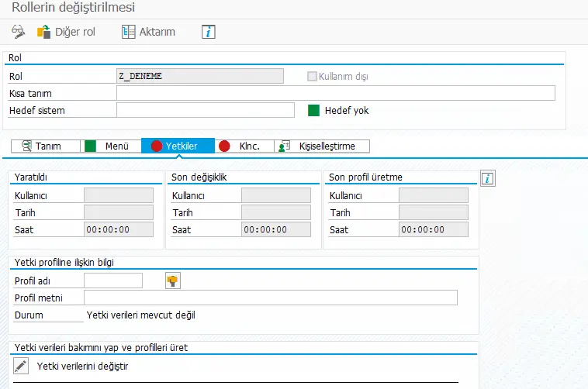Click the green Hedef yok status icon

click(313, 110)
